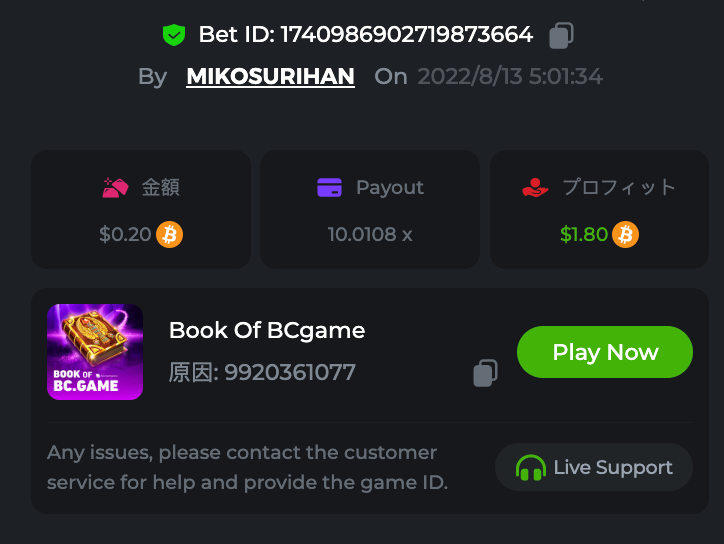This screenshot has width=724, height=544.
Task: Click the green verified shield icon
Action: (x=174, y=35)
